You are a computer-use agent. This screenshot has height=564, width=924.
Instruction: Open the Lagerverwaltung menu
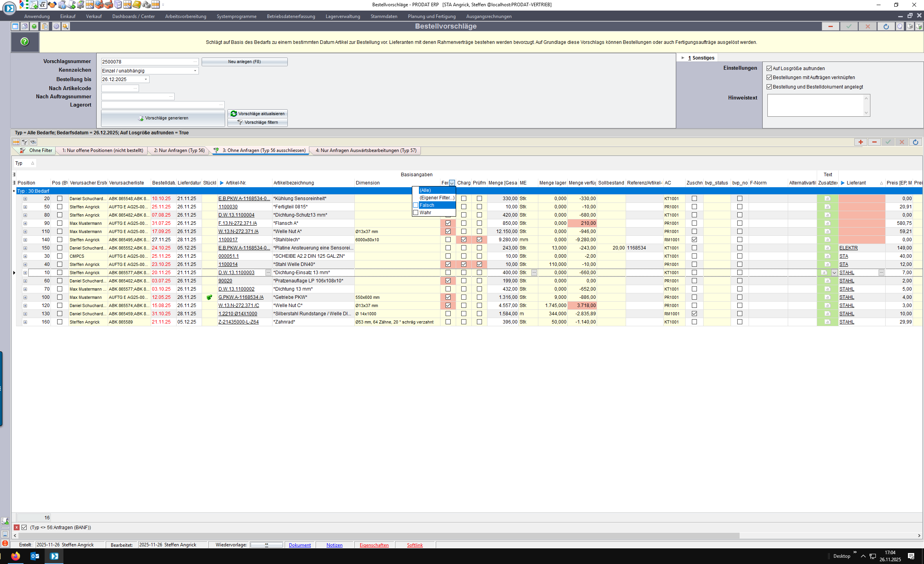[x=343, y=16]
